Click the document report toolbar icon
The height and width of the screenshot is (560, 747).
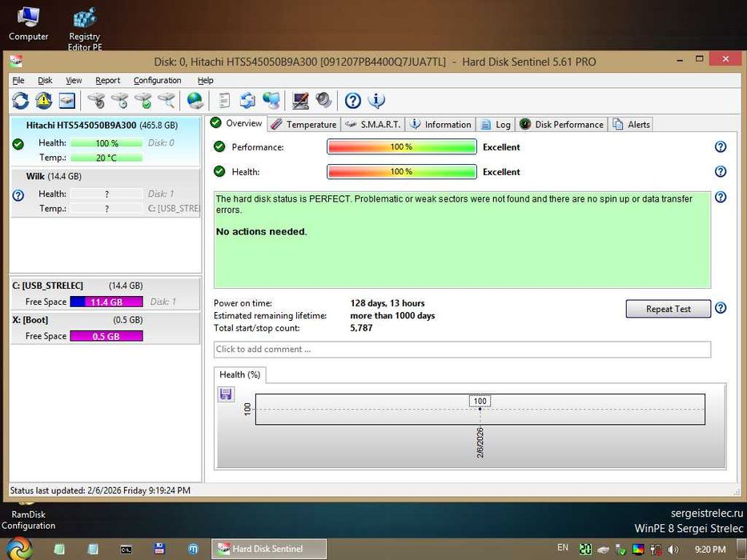click(224, 101)
